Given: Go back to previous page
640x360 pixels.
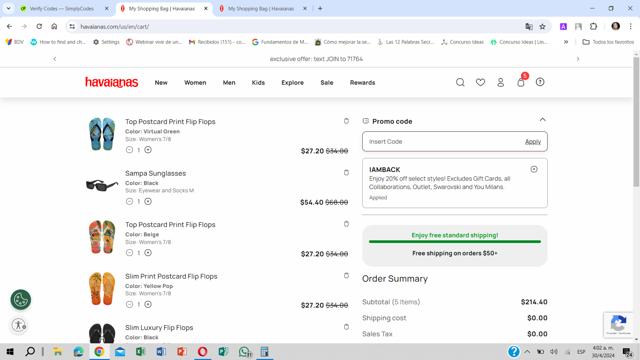Looking at the screenshot, I should tap(9, 26).
